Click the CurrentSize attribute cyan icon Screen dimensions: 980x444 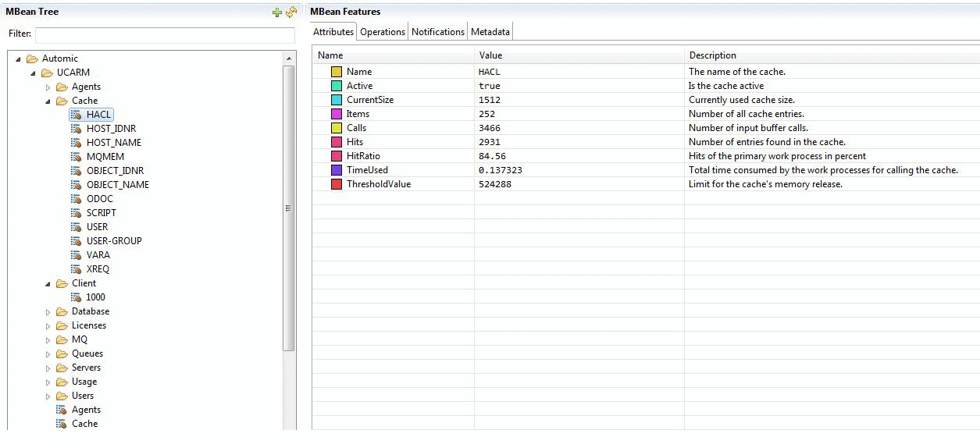pos(337,100)
